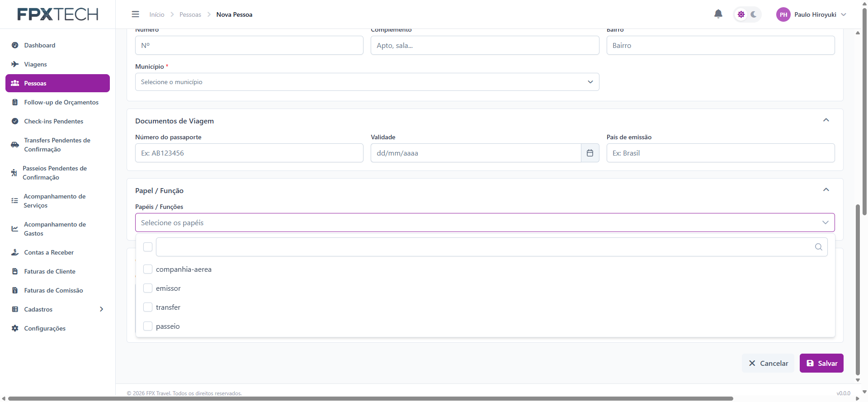This screenshot has width=868, height=402.
Task: Click the Faturas de Comissão invoice icon
Action: (x=15, y=290)
